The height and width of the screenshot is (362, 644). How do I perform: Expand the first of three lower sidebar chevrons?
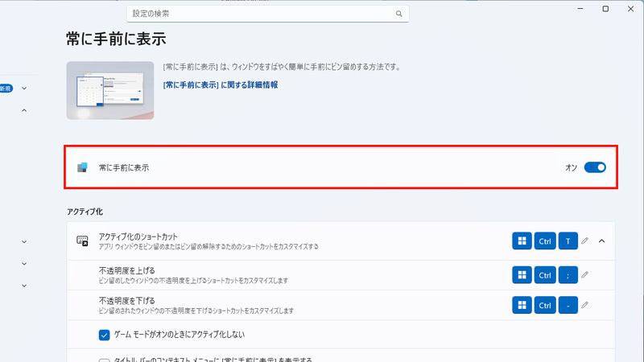(x=24, y=242)
